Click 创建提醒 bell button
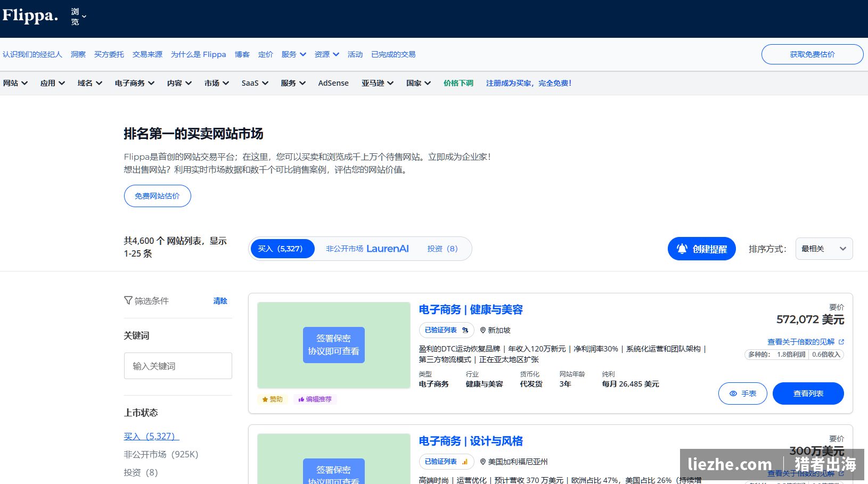The height and width of the screenshot is (484, 868). 702,249
